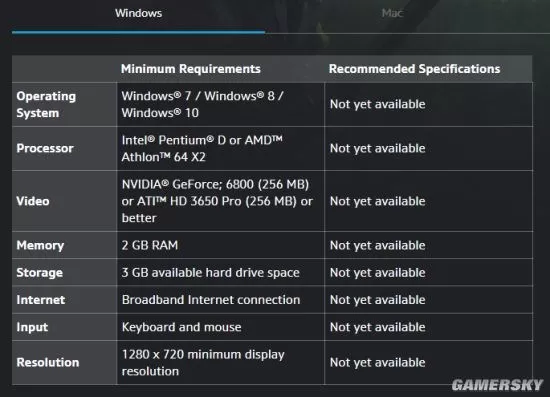
Task: Click the GAMERSKY watermark logo
Action: [497, 385]
